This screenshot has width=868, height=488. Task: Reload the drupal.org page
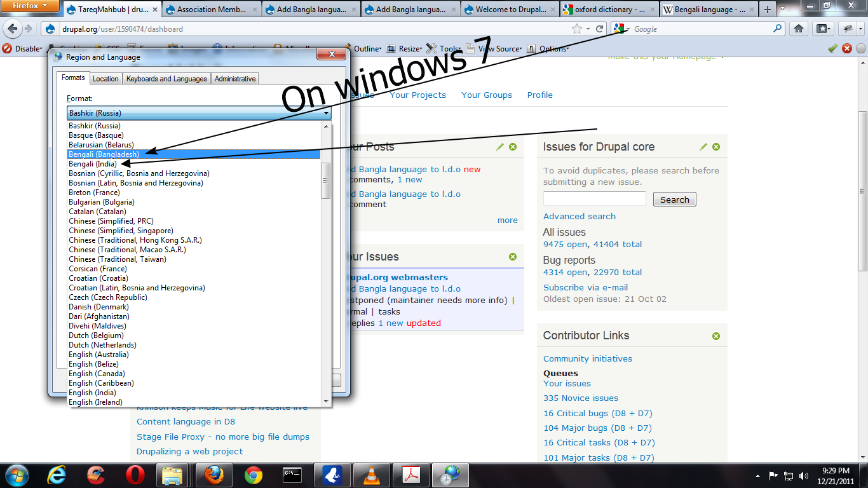(599, 29)
